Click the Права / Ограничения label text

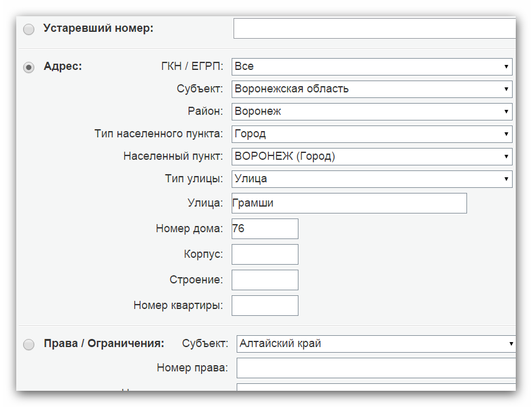[x=104, y=343]
